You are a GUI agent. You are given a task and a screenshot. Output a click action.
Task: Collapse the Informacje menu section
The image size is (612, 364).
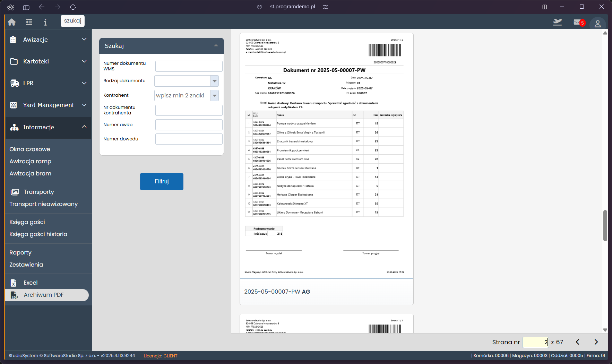pyautogui.click(x=84, y=127)
